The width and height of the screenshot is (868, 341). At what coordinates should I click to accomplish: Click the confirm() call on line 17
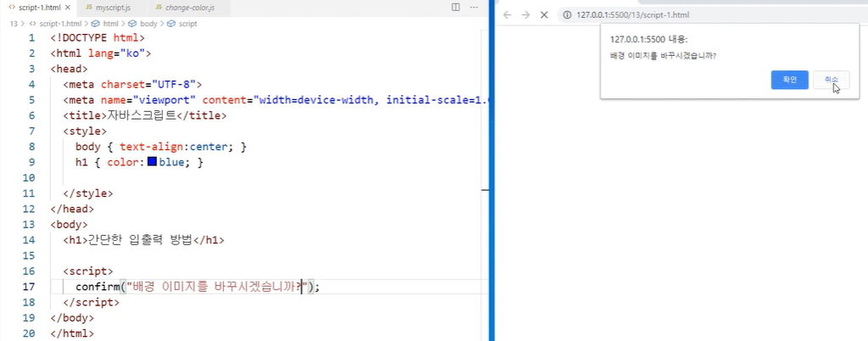tap(198, 287)
